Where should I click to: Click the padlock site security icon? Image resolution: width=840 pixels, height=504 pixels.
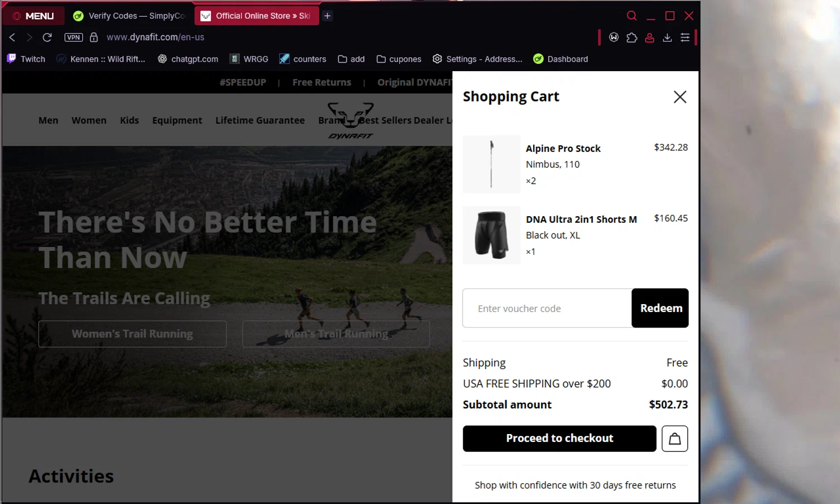tap(94, 37)
